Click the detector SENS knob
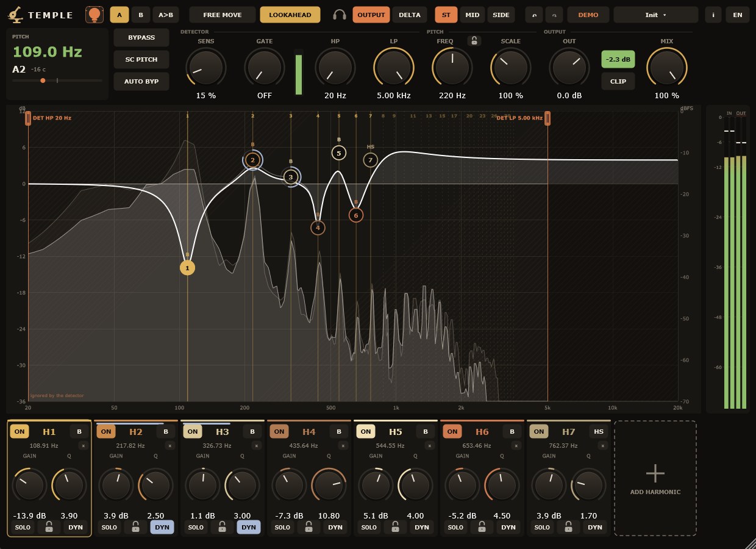This screenshot has width=756, height=549. click(205, 67)
